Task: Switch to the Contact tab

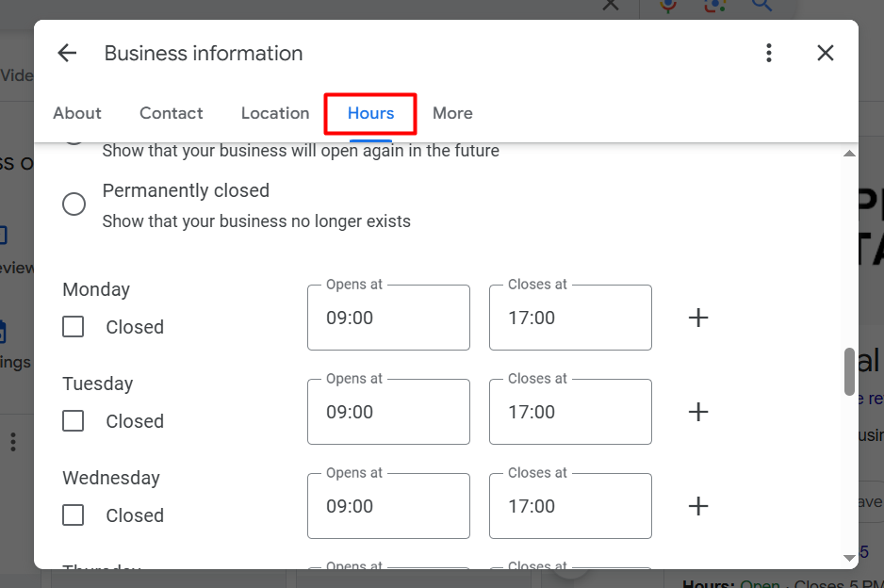Action: click(172, 113)
